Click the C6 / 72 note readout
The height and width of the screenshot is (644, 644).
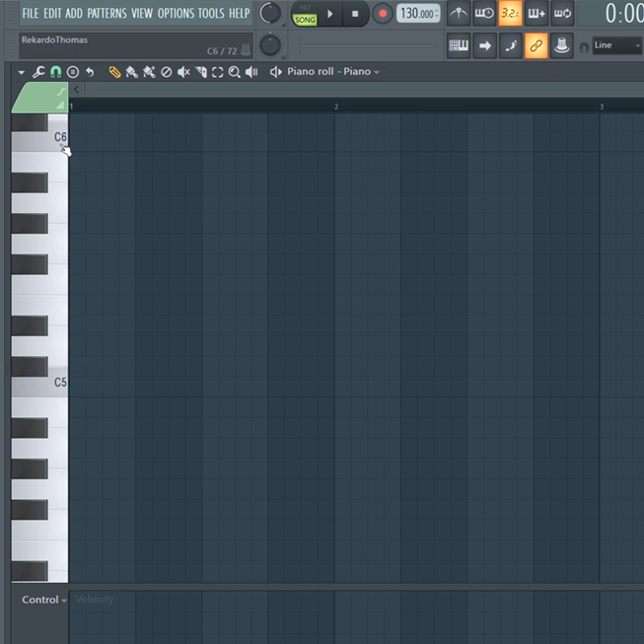click(222, 51)
